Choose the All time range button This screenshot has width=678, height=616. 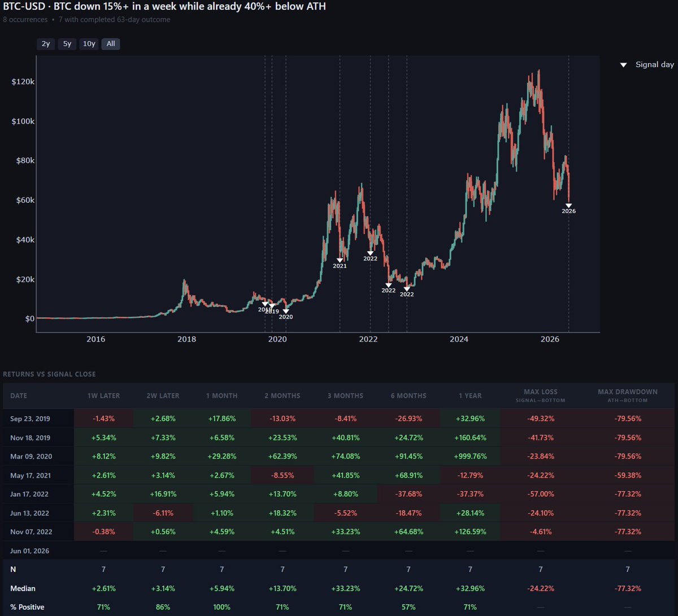coord(111,43)
